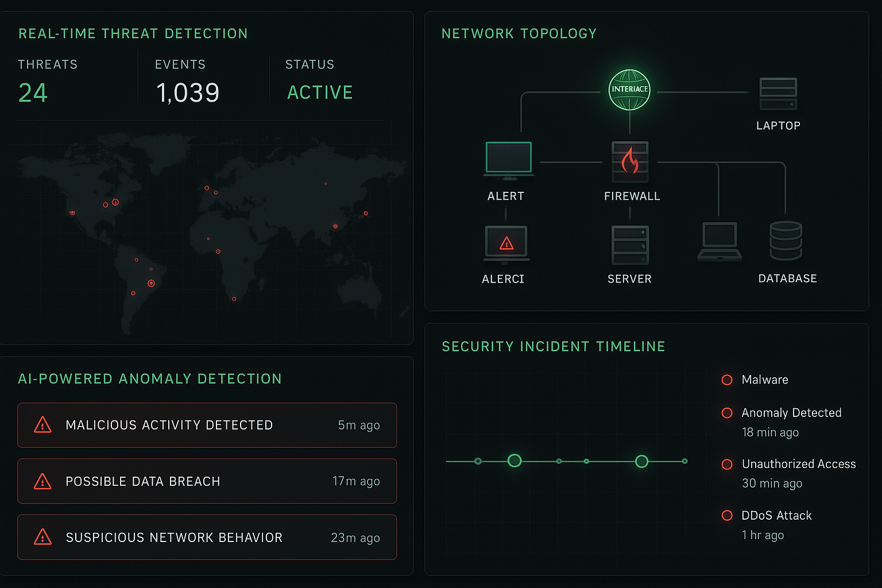This screenshot has width=882, height=588.
Task: Toggle the DDoS Attack status indicator
Action: coord(727,516)
